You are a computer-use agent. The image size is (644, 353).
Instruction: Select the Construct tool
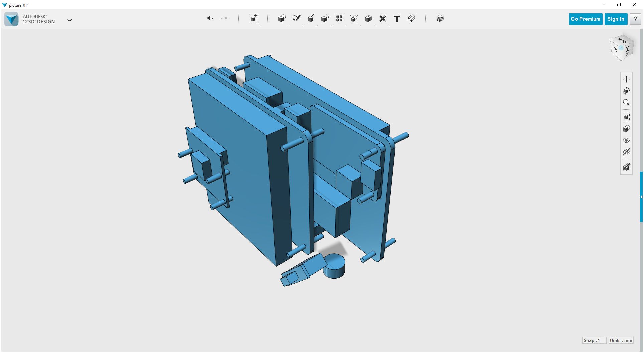pyautogui.click(x=311, y=19)
